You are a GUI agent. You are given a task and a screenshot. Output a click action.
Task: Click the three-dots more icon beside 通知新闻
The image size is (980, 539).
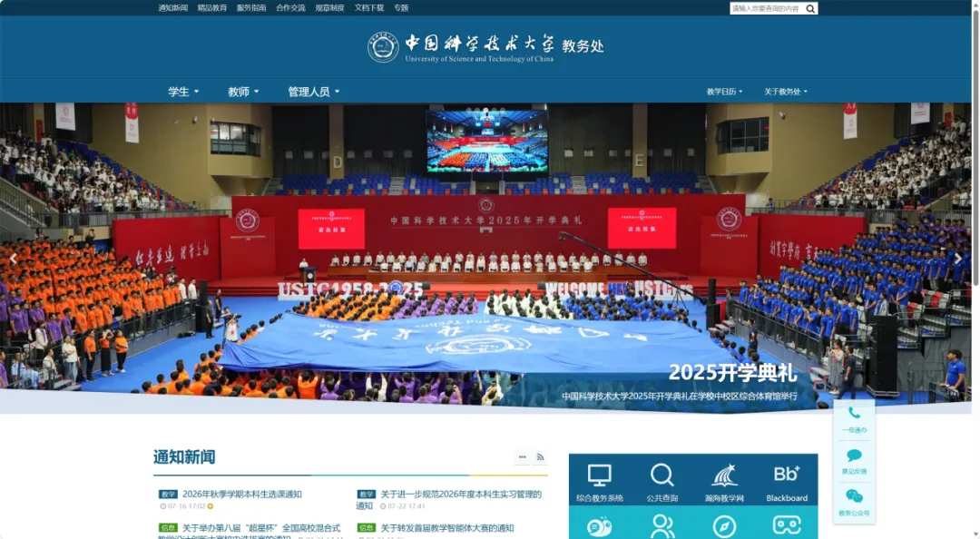(x=523, y=457)
